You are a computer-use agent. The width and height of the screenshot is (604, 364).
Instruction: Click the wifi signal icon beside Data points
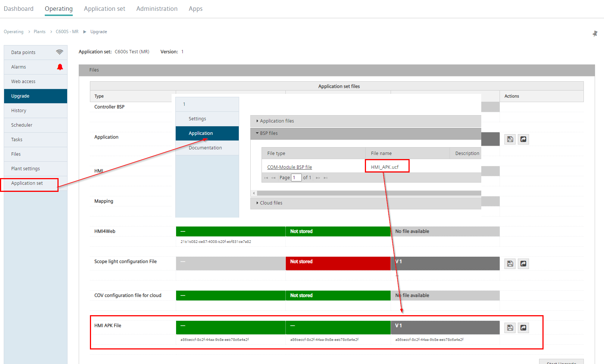(59, 52)
